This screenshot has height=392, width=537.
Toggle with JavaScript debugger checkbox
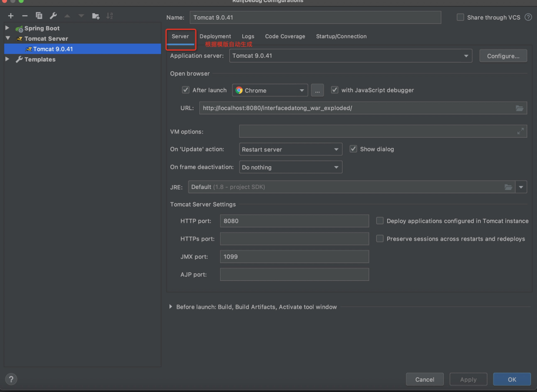pos(334,90)
